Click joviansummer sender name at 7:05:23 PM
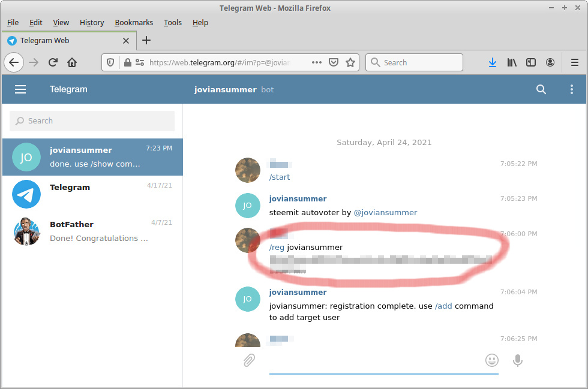The width and height of the screenshot is (588, 389). 298,198
